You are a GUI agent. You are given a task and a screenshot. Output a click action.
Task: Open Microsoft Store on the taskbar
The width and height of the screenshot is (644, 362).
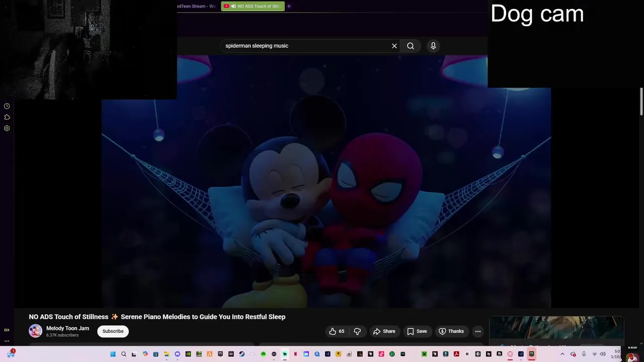point(156,354)
